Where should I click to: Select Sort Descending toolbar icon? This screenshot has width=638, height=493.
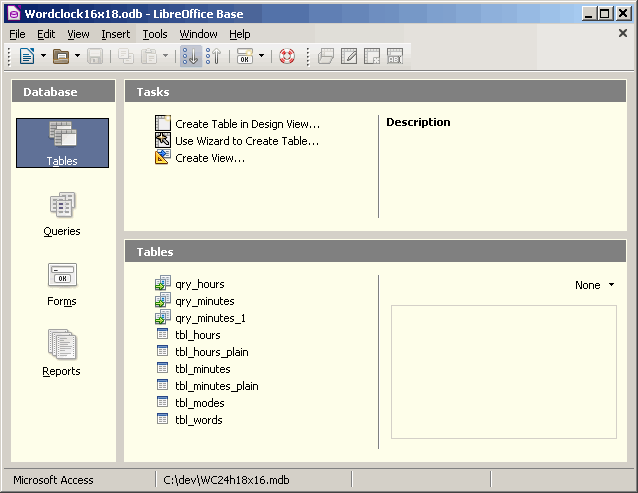pyautogui.click(x=213, y=56)
